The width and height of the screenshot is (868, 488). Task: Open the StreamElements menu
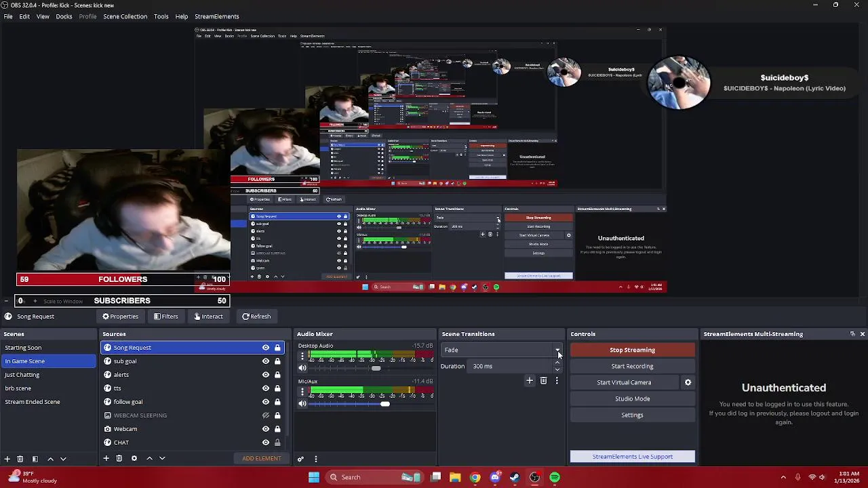coord(216,16)
